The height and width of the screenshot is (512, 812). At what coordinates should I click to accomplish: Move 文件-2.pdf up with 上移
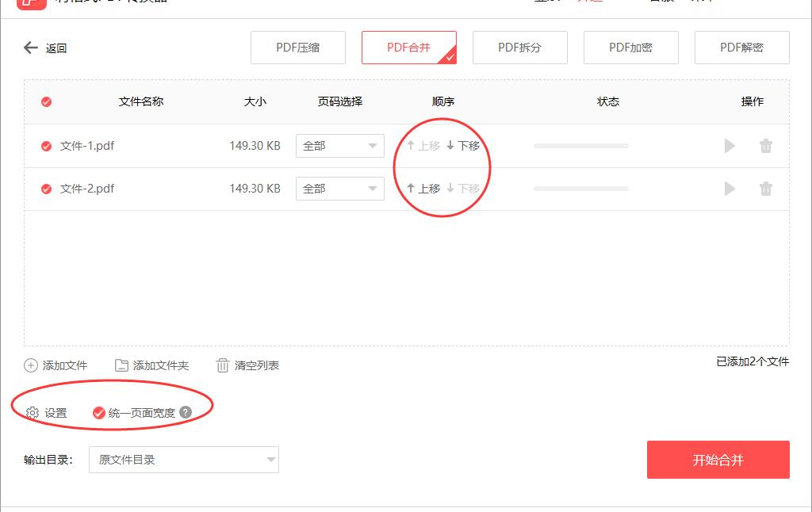(x=423, y=189)
